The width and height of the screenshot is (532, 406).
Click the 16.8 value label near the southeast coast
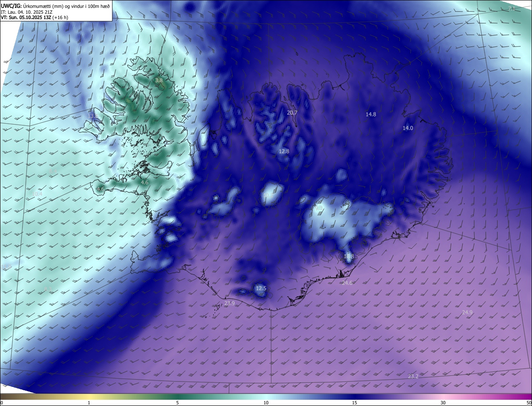349,257
